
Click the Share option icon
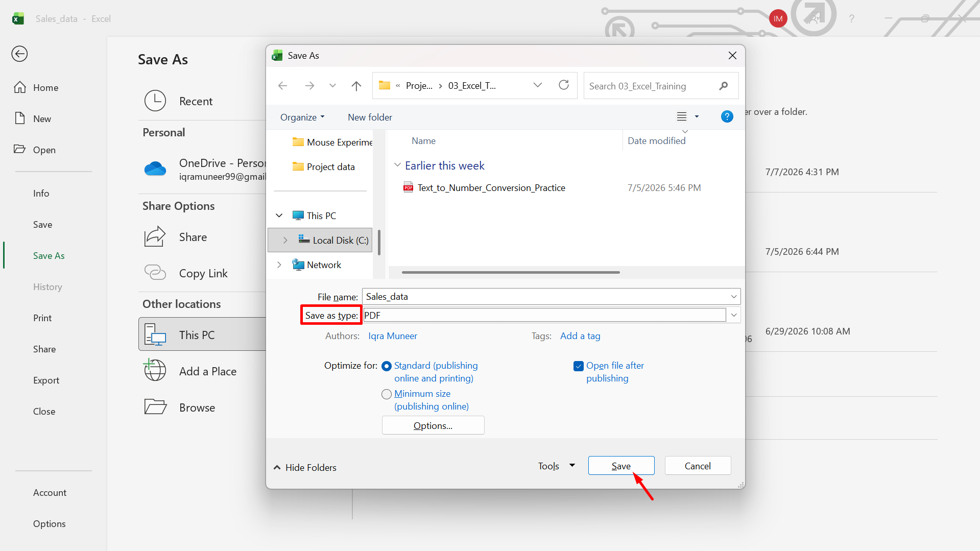tap(155, 237)
